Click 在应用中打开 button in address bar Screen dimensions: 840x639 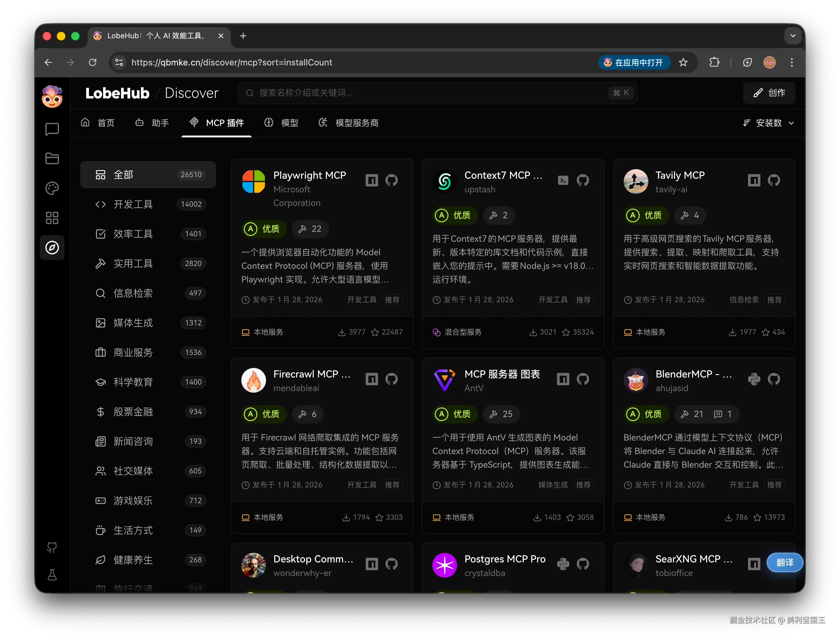[634, 62]
